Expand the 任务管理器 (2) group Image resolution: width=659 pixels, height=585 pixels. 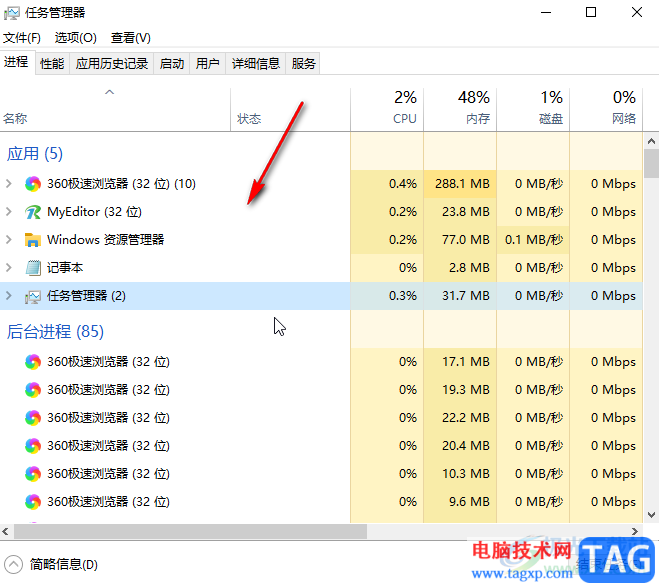click(x=9, y=296)
